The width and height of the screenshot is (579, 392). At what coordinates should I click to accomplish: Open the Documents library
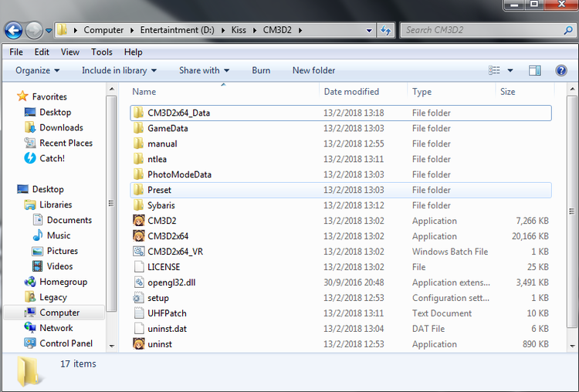(x=69, y=220)
